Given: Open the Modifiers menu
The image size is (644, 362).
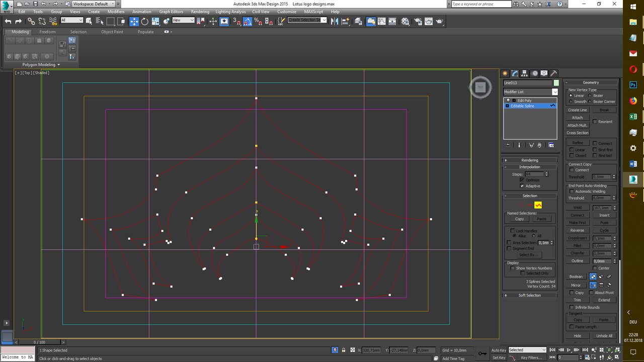Looking at the screenshot, I should point(116,12).
